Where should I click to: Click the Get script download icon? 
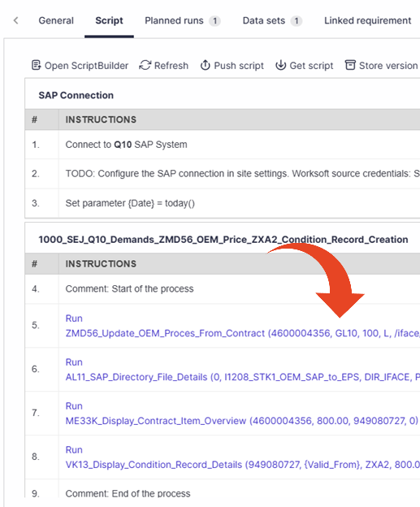(280, 65)
